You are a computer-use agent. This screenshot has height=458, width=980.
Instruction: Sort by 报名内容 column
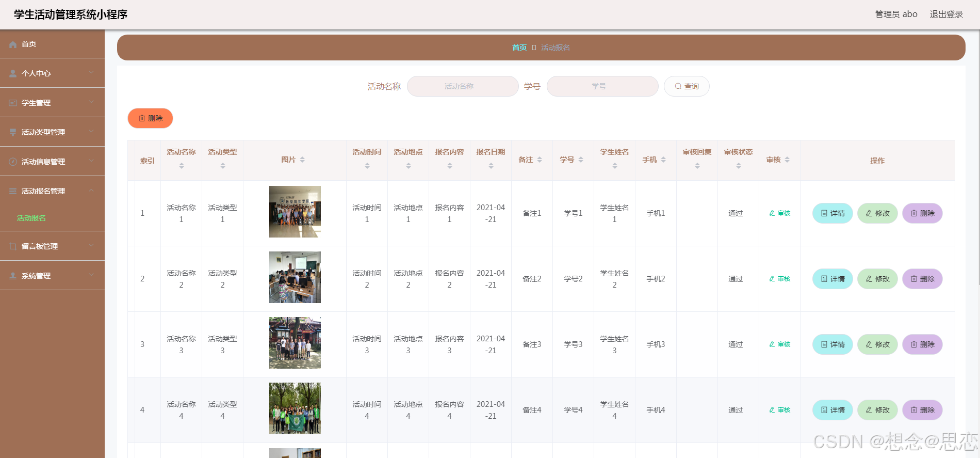coord(450,166)
